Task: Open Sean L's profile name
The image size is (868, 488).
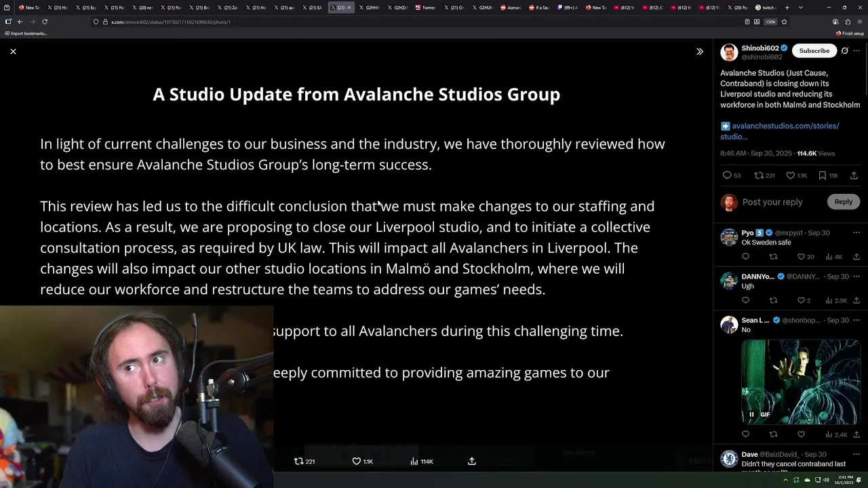Action: (x=755, y=320)
